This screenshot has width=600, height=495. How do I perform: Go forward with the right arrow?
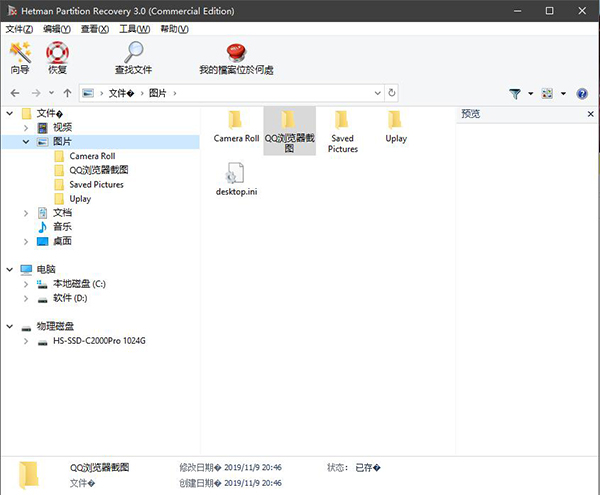click(x=36, y=93)
